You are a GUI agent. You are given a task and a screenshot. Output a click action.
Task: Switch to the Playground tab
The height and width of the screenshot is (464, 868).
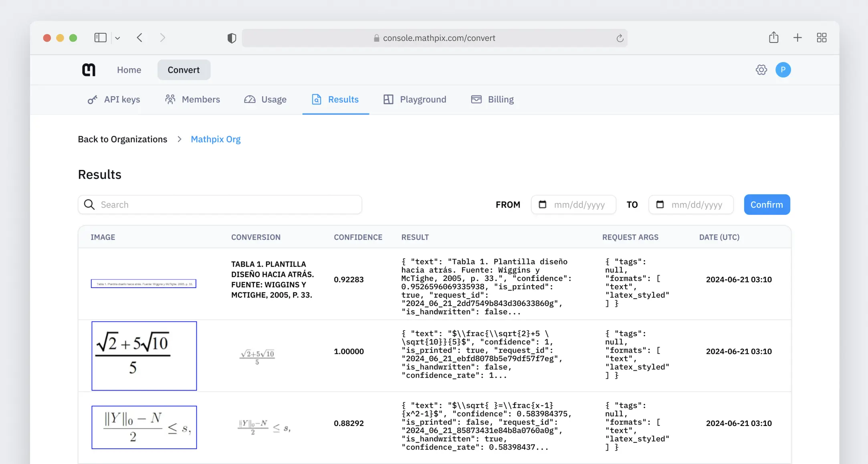tap(423, 99)
